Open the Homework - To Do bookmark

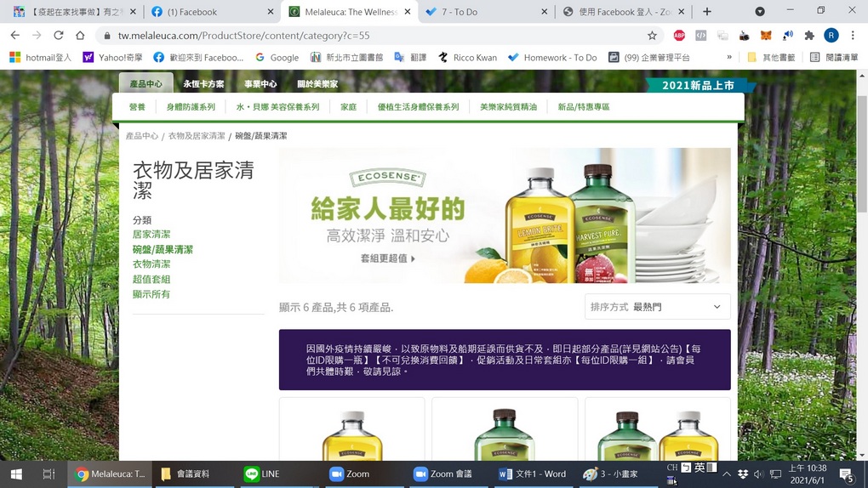click(552, 58)
